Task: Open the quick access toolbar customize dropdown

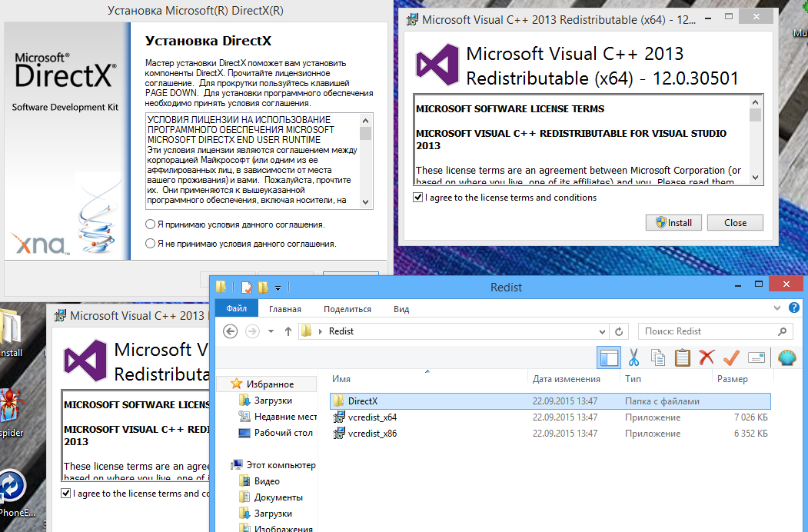Action: pyautogui.click(x=278, y=288)
